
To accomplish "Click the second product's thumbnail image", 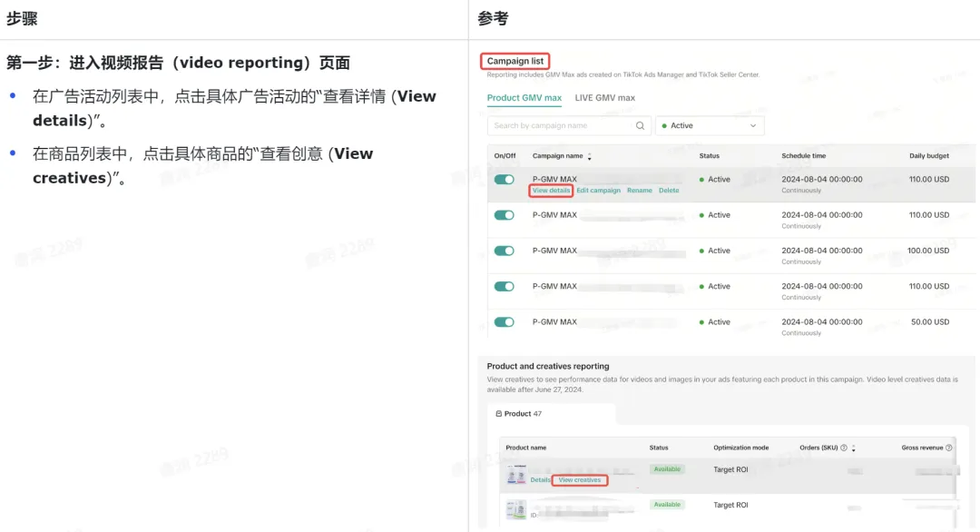I will coord(516,508).
